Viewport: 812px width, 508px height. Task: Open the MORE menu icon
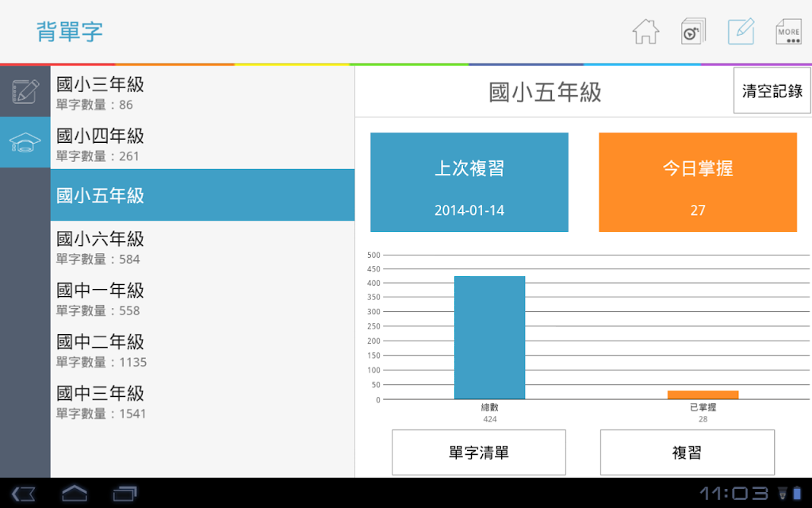click(x=788, y=32)
